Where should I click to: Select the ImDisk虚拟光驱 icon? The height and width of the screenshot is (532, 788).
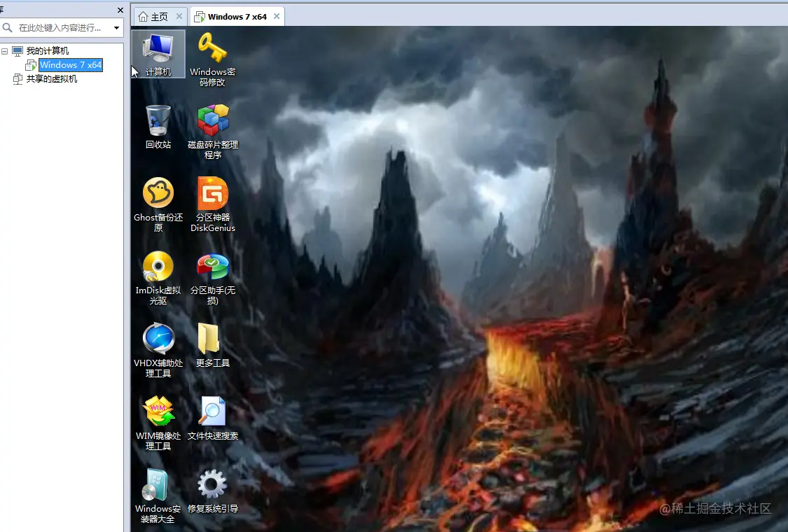(158, 277)
